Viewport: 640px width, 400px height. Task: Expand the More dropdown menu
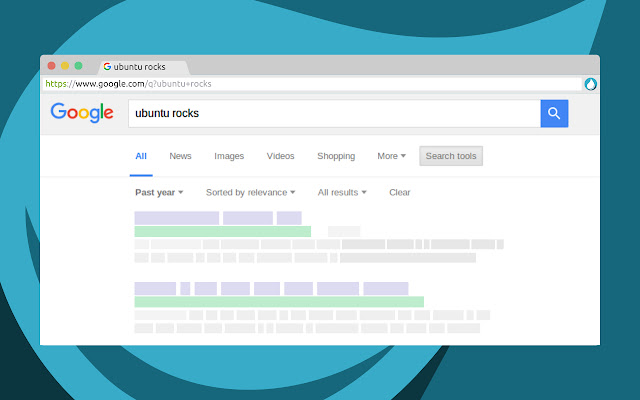[391, 156]
